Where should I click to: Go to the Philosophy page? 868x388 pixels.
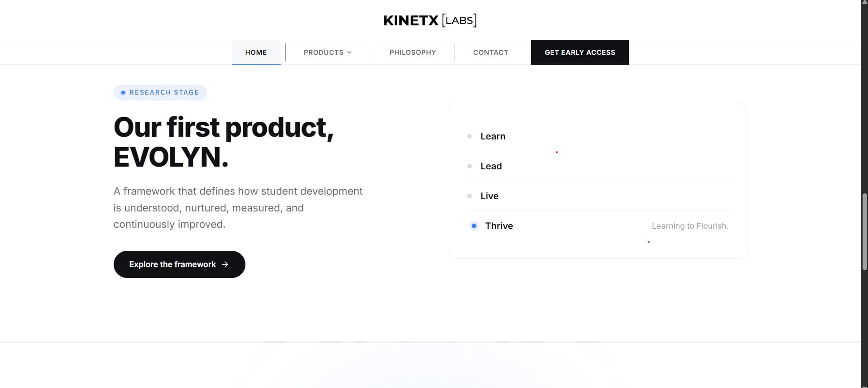point(412,53)
